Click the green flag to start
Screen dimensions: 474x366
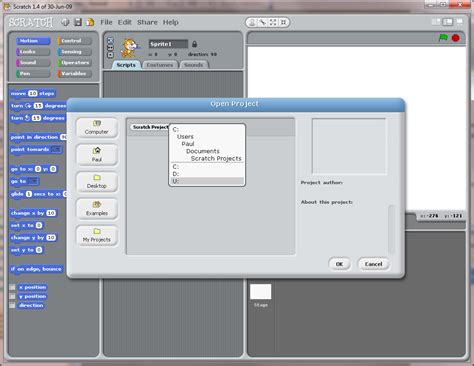coord(443,38)
